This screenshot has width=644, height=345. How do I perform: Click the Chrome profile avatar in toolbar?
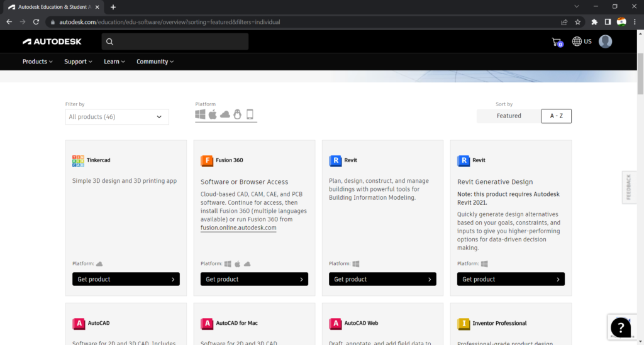621,22
